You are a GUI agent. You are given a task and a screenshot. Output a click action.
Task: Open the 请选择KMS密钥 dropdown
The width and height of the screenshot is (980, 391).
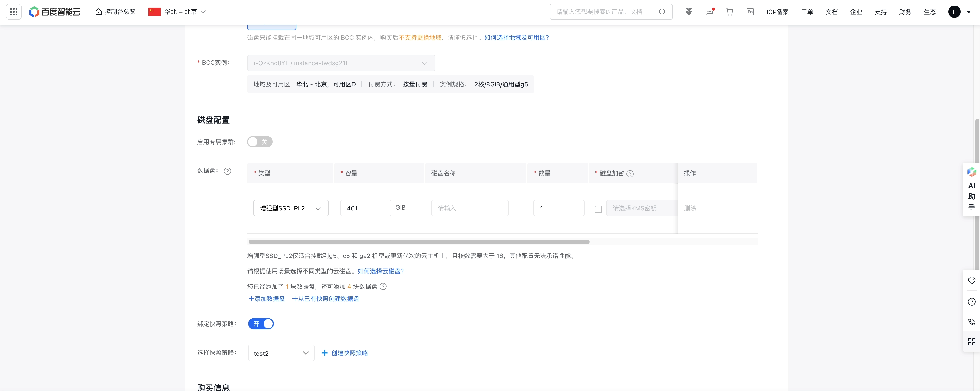pyautogui.click(x=641, y=208)
